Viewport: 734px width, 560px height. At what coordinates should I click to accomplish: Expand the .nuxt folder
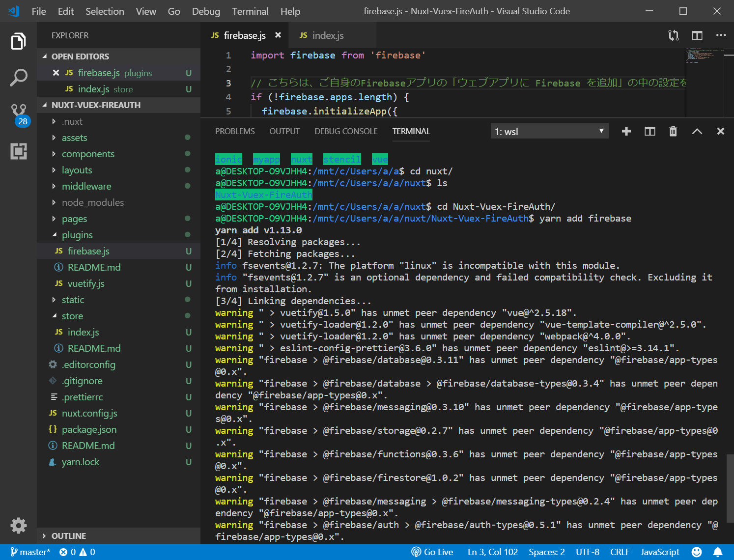(118, 121)
